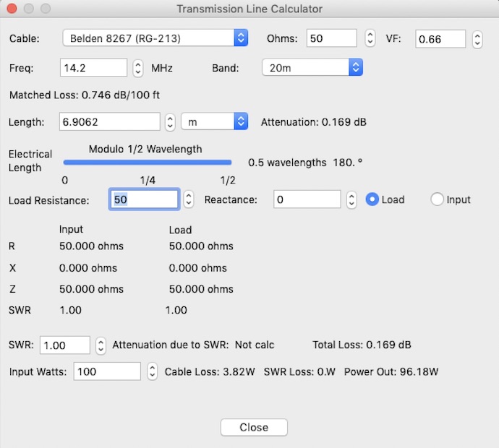This screenshot has height=448, width=499.
Task: Click the VF stepper arrows
Action: tap(477, 39)
